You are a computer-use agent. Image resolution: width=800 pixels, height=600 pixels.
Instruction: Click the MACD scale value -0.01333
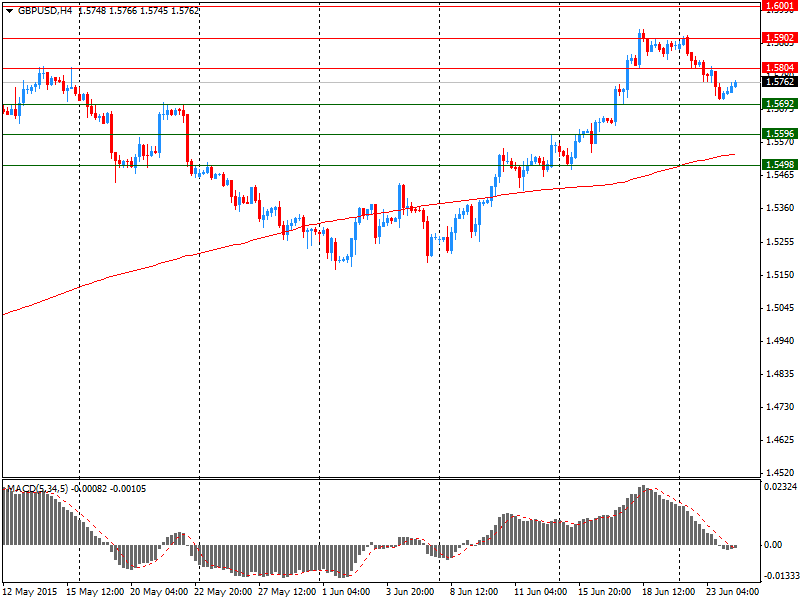(780, 576)
